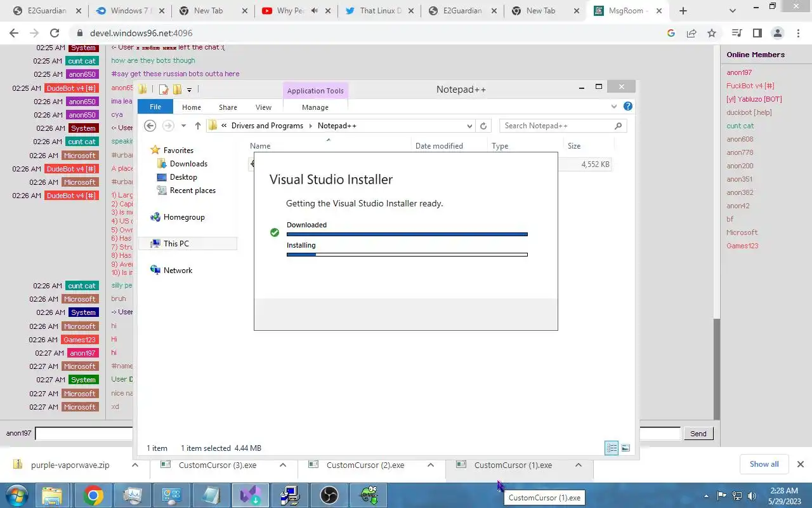Click the Action Center flag tray icon
The image size is (812, 508).
pos(722,496)
